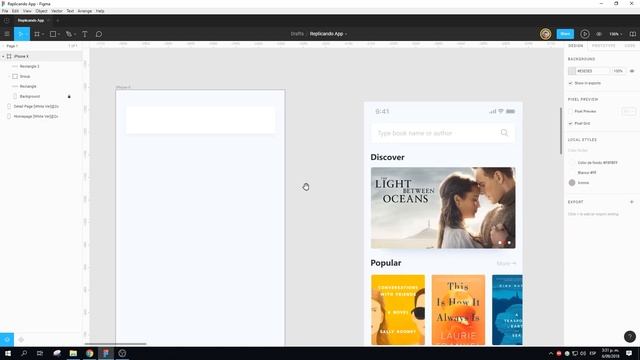The width and height of the screenshot is (640, 360).
Task: Select the Comment tool
Action: click(x=99, y=34)
